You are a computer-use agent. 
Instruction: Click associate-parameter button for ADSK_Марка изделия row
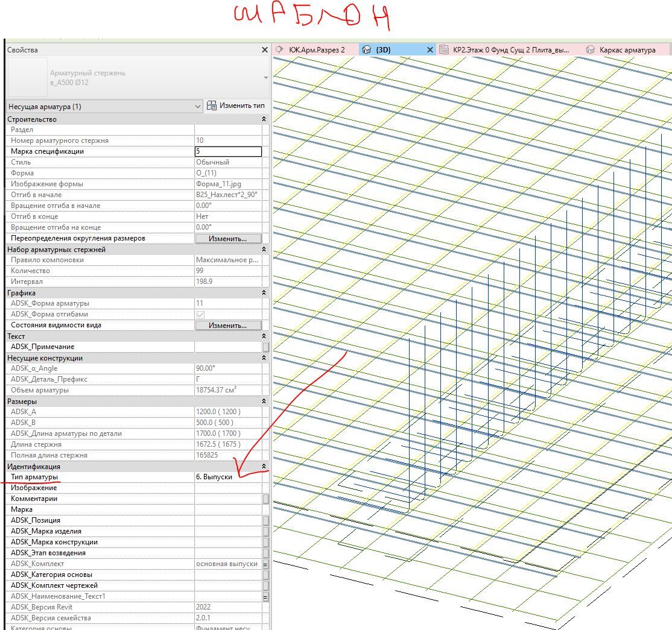[265, 531]
